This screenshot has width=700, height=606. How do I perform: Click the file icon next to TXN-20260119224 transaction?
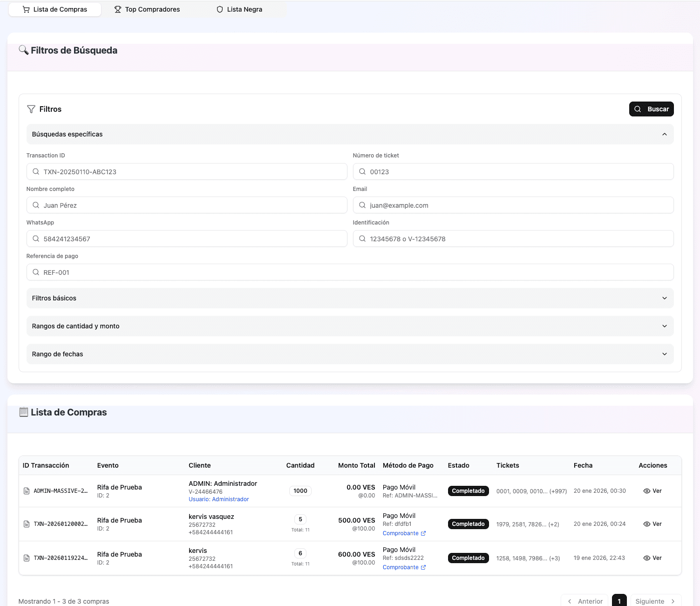tap(27, 558)
